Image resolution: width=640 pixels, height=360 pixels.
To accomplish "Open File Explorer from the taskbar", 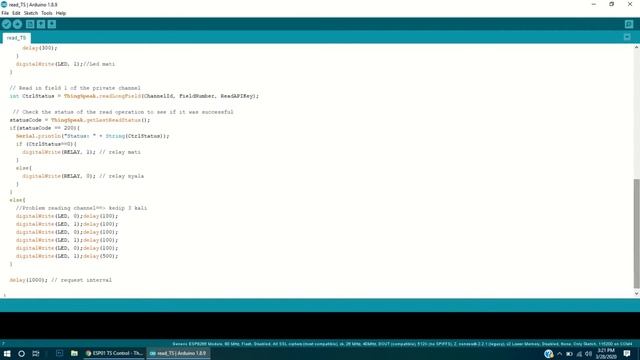I will pyautogui.click(x=74, y=353).
